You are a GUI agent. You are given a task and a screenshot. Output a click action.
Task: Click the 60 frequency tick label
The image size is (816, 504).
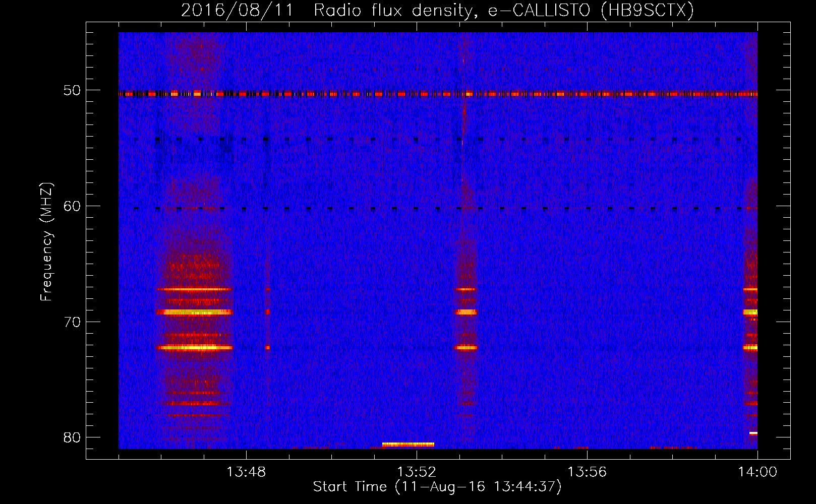coord(72,206)
